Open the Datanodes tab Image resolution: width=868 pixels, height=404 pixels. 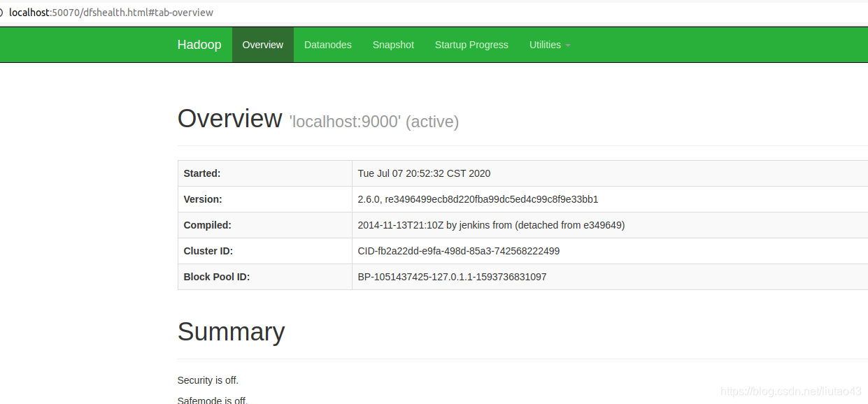click(328, 45)
